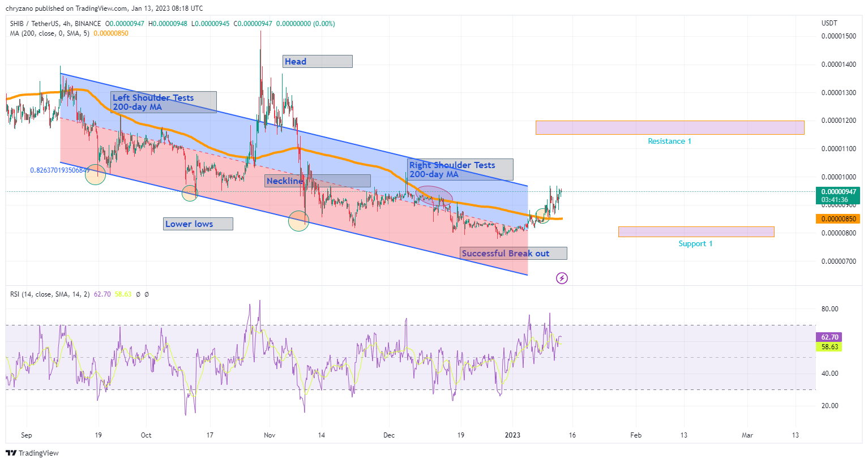Click the orange 0.00000850 MA price tag
The width and height of the screenshot is (868, 463).
coord(837,218)
